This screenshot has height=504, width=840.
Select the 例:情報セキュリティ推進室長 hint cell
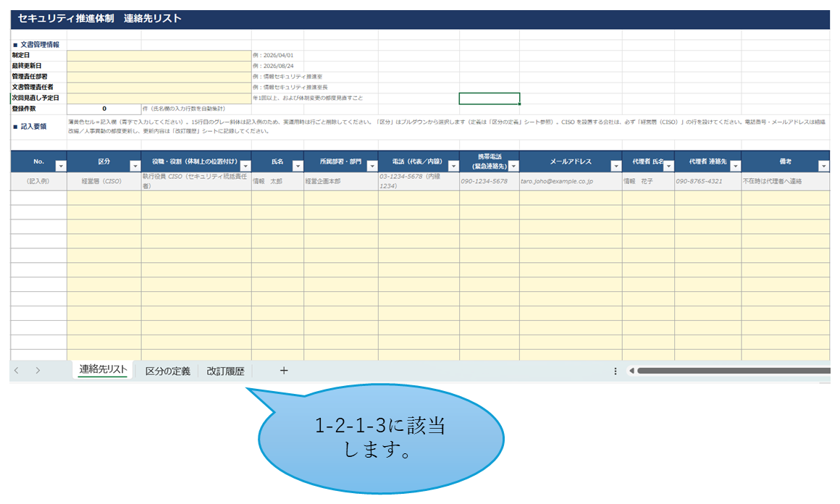tap(290, 88)
